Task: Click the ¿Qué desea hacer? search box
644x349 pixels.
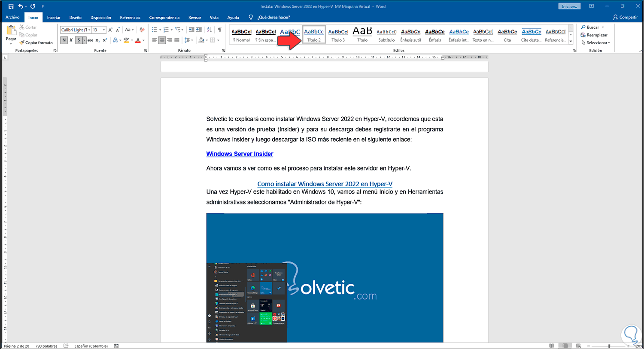Action: (x=273, y=18)
